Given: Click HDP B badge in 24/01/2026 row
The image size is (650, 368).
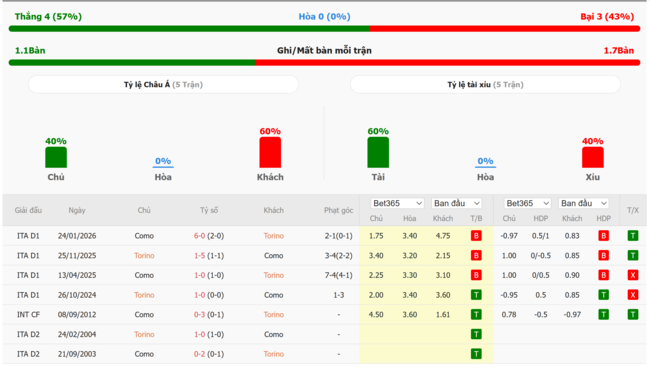Looking at the screenshot, I should [604, 236].
